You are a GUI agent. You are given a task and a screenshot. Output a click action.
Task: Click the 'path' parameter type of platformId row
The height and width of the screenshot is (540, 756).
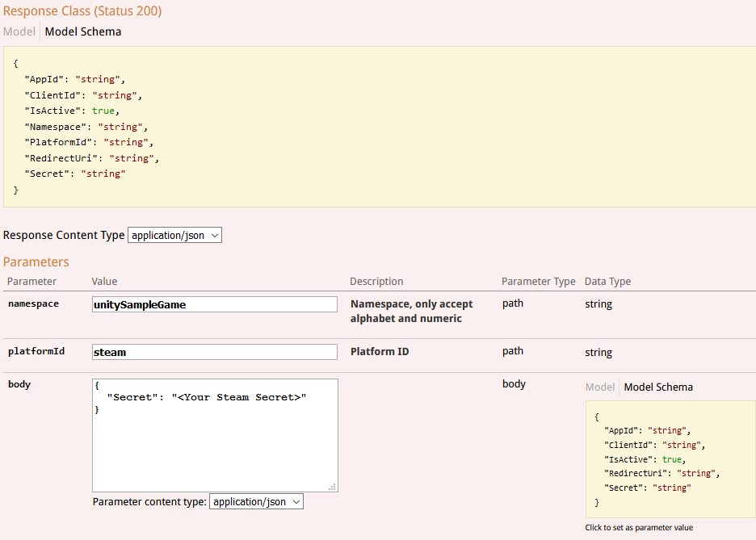pyautogui.click(x=513, y=351)
